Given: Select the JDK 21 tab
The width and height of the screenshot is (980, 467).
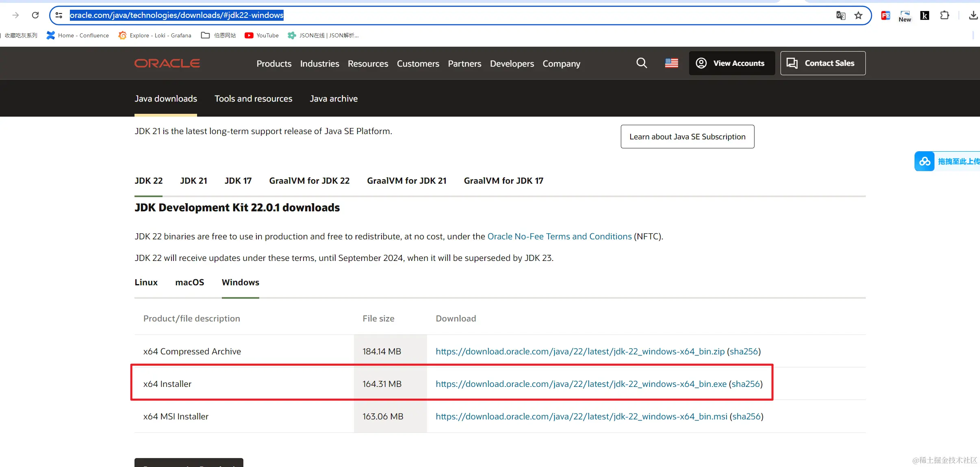Looking at the screenshot, I should (x=193, y=181).
